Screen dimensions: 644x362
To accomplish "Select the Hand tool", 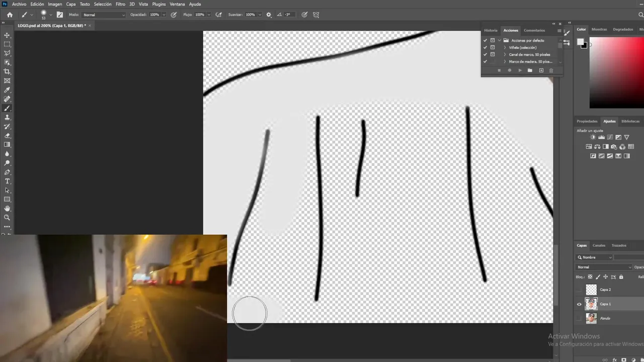I will 7,208.
